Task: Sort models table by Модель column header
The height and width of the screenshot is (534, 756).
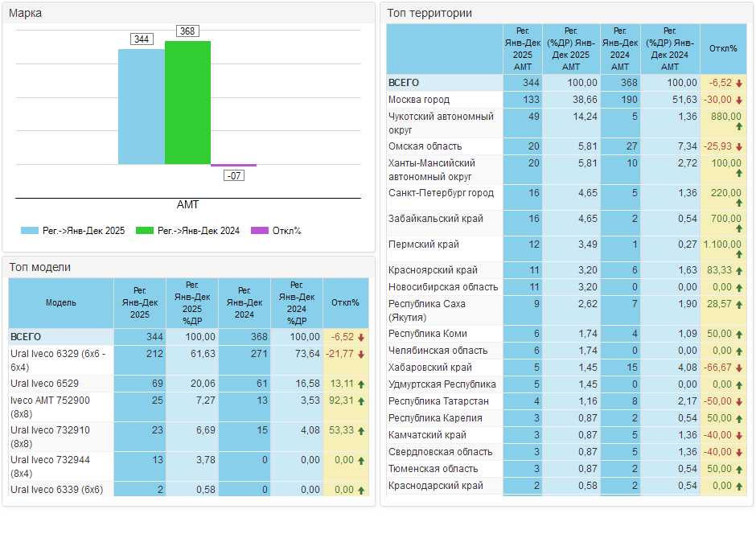Action: (61, 302)
